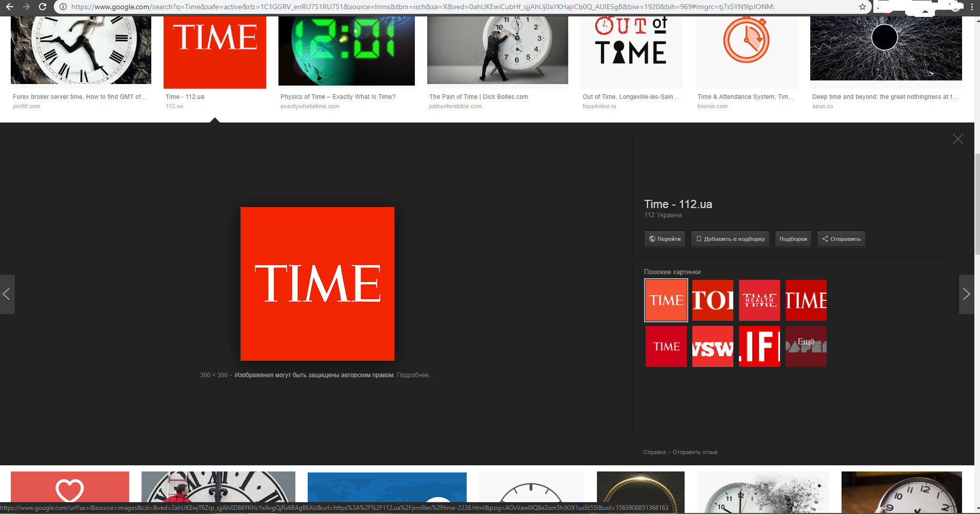Open the TIME Health similar image thumbnail
The image size is (980, 514).
(x=759, y=300)
